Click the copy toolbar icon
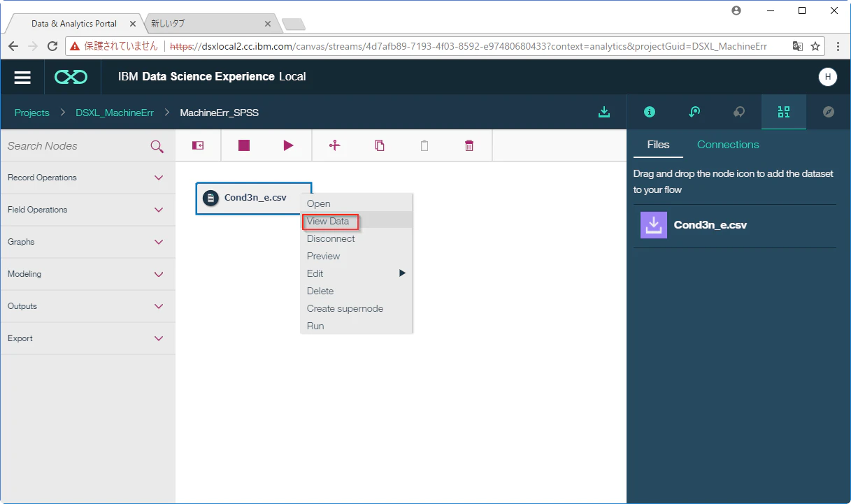The image size is (851, 504). [x=380, y=145]
